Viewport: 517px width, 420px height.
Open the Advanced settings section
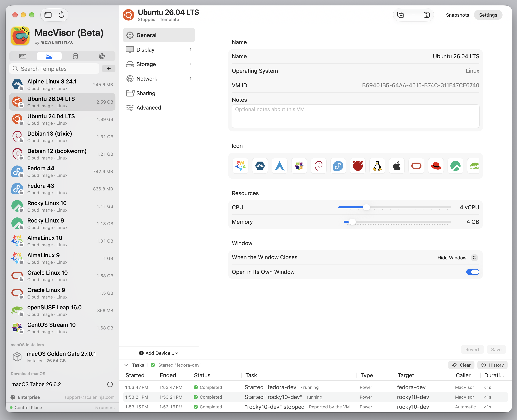tap(159, 108)
